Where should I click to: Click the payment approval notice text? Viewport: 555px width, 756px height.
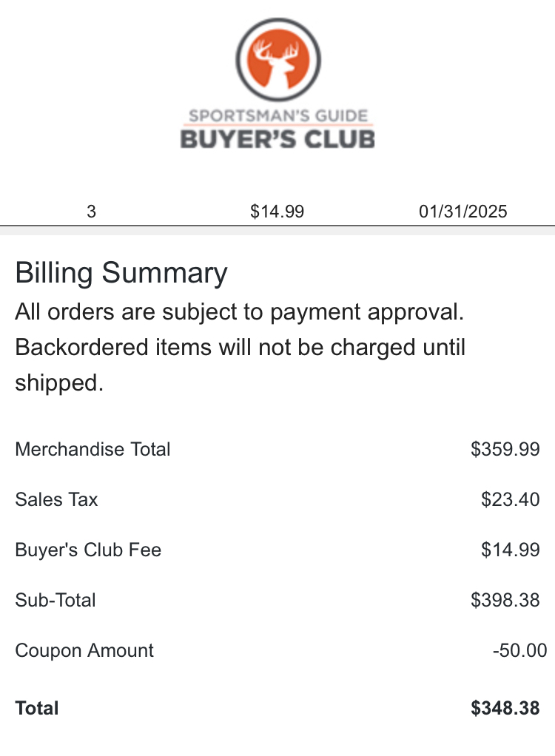coord(239,312)
